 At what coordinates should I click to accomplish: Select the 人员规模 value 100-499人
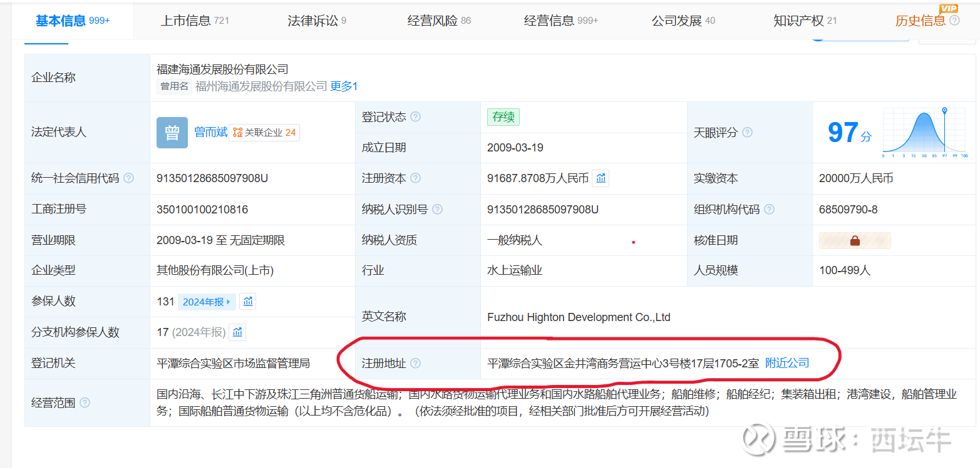point(845,271)
